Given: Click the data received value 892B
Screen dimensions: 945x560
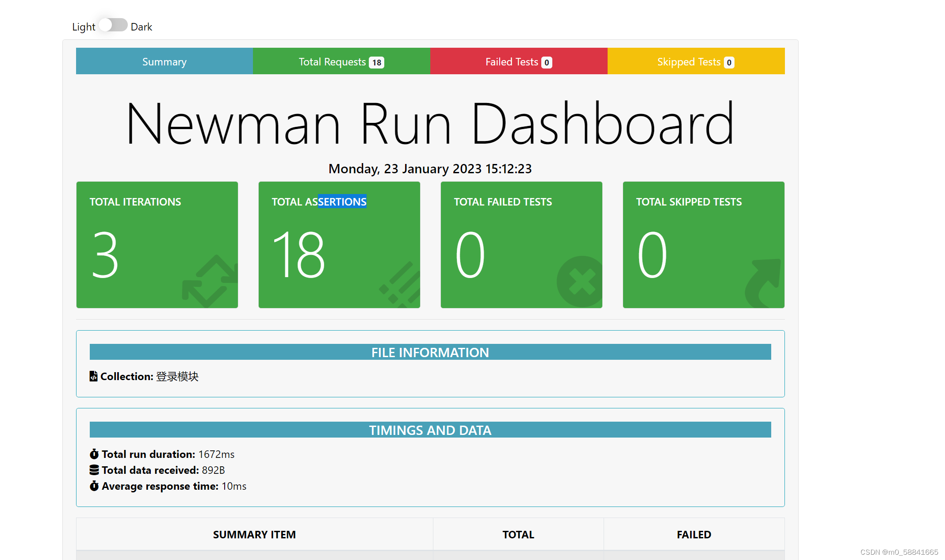Looking at the screenshot, I should coord(213,470).
